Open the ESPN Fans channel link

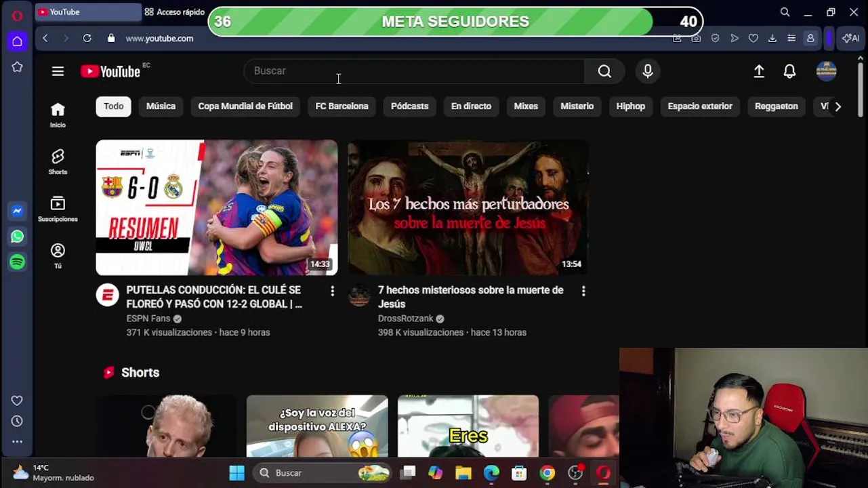click(148, 319)
